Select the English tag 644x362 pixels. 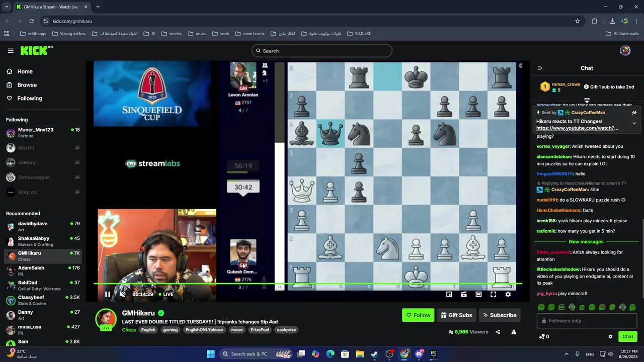[x=148, y=330]
